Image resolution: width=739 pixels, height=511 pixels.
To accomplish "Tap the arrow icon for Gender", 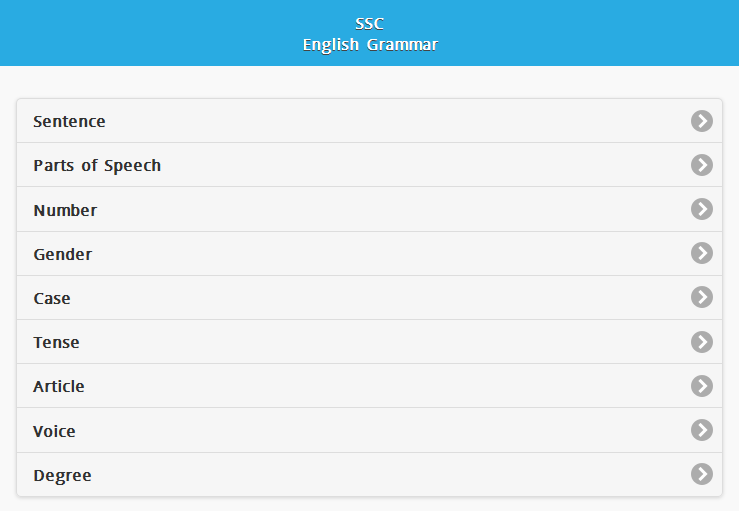I will pyautogui.click(x=702, y=254).
